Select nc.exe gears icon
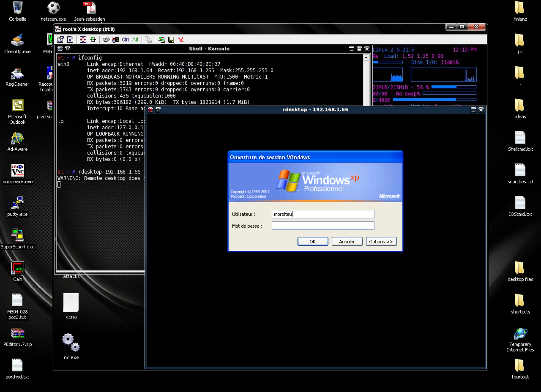 [x=71, y=346]
